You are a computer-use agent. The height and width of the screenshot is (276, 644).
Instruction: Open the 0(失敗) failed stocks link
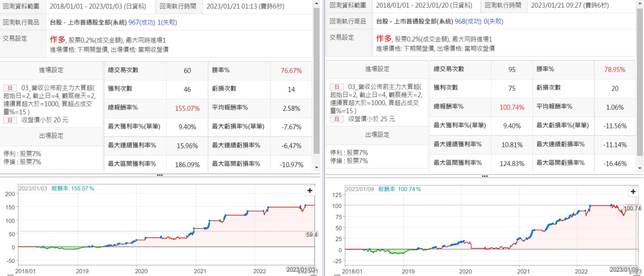(x=493, y=21)
